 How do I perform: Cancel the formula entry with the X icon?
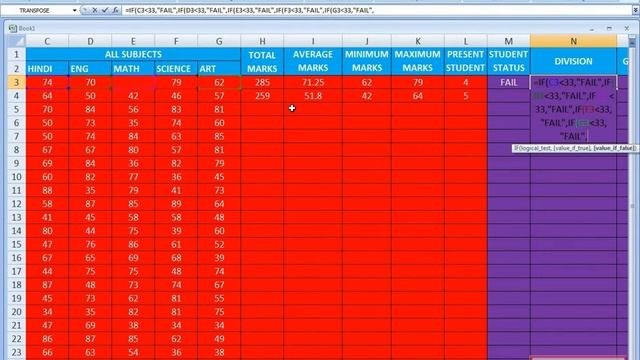tap(95, 10)
